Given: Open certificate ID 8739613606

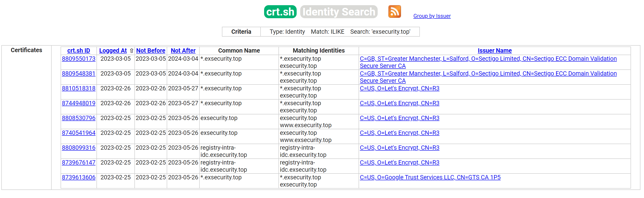Looking at the screenshot, I should point(79,177).
